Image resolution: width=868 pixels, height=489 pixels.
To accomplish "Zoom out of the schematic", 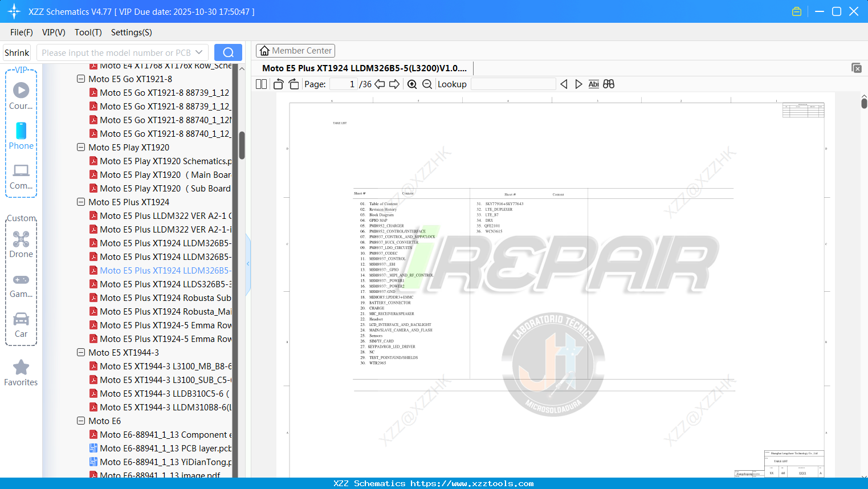I will point(427,84).
